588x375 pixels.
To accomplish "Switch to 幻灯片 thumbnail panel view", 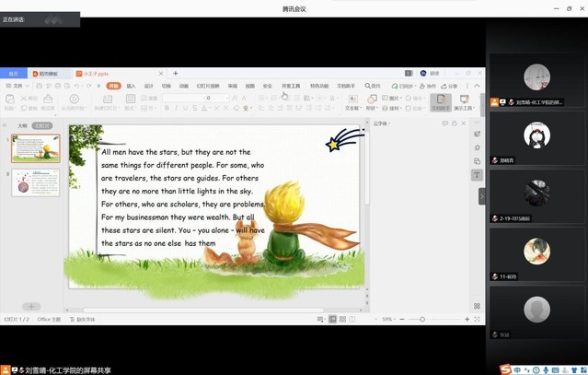I will coord(42,125).
